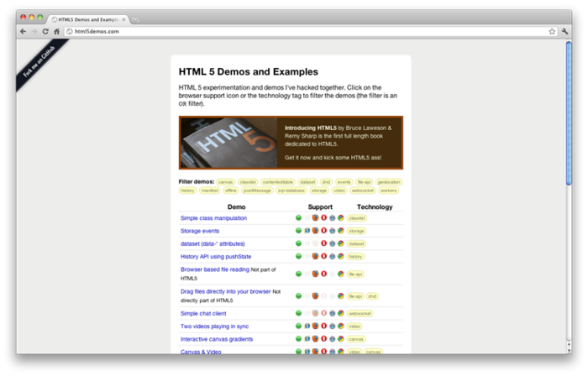Screen dimensions: 588x376
Task: Toggle the offline filter tag
Action: [x=231, y=191]
